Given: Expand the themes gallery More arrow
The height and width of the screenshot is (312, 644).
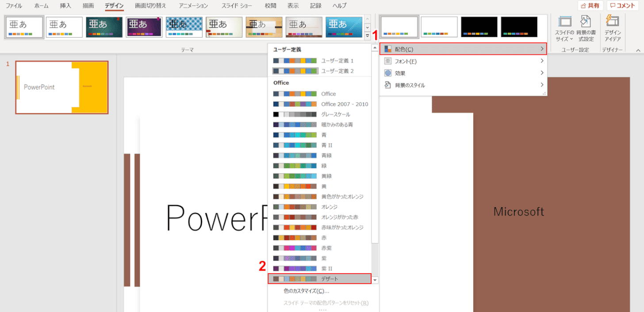Looking at the screenshot, I should point(368,35).
